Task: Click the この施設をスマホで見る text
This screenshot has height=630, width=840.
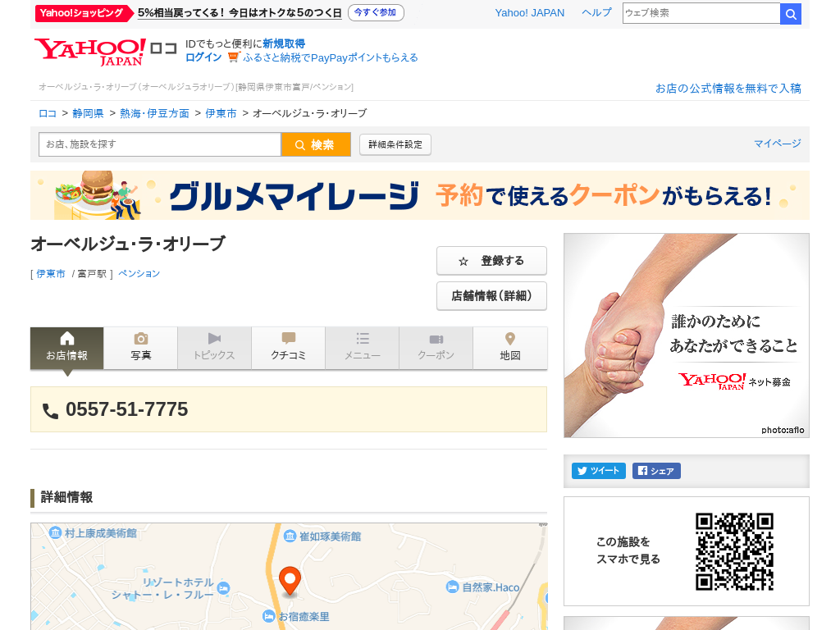Action: 628,550
